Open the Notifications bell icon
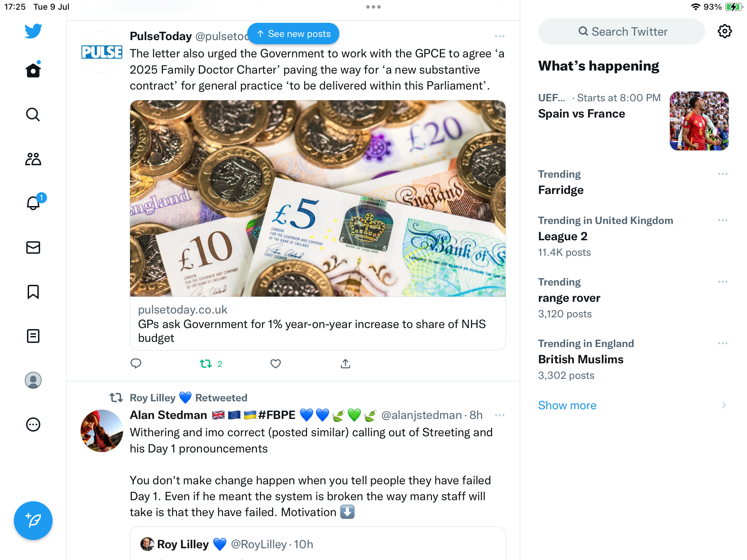This screenshot has height=560, width=747. point(34,203)
